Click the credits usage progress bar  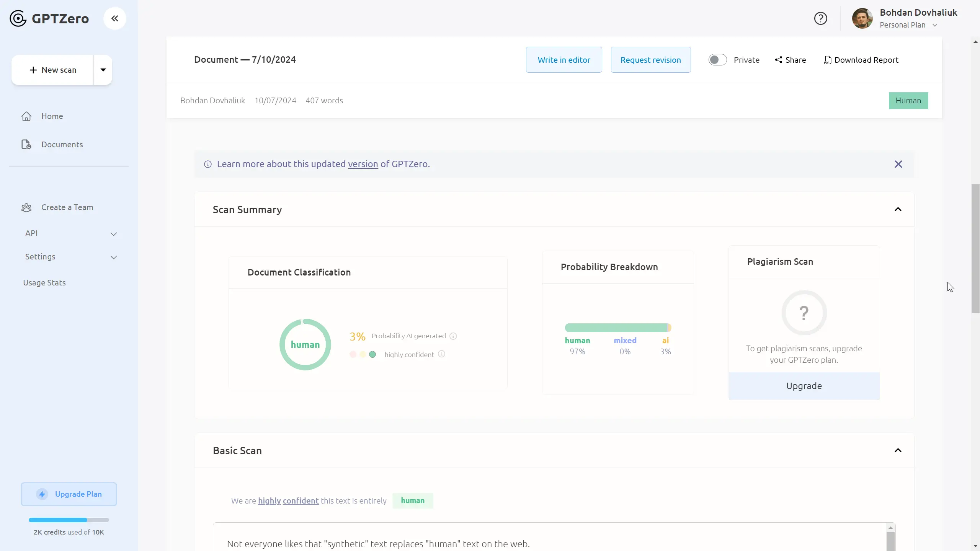point(69,520)
